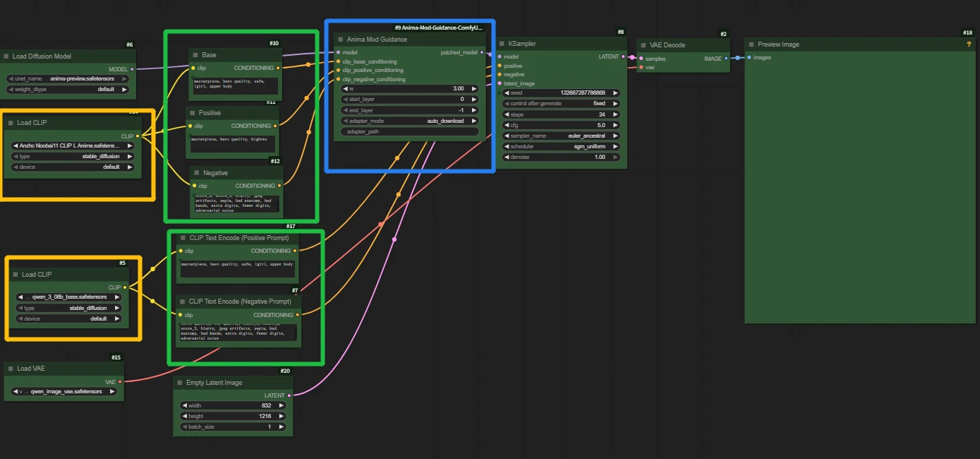
Task: Click the IMAGE output port on VAE Decode
Action: click(x=725, y=59)
